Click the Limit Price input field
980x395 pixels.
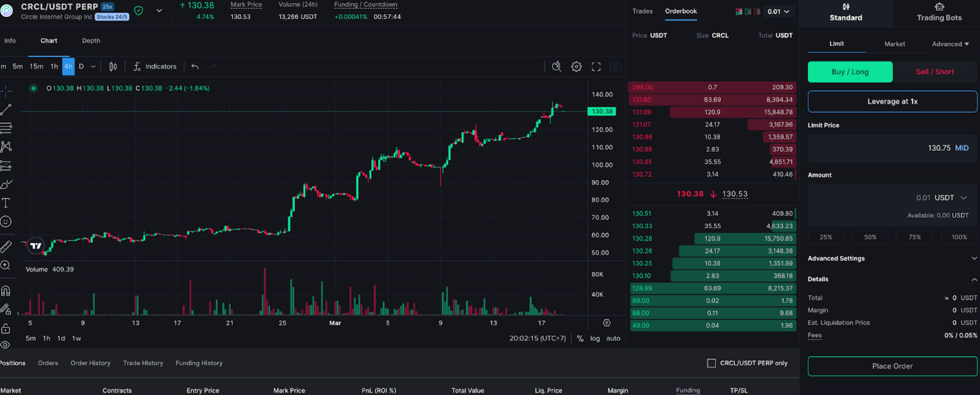[x=892, y=148]
